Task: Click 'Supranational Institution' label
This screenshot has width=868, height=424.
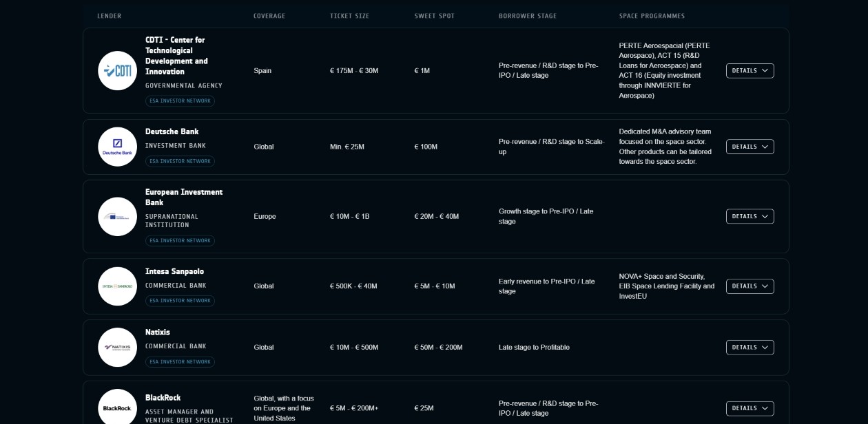Action: (172, 221)
